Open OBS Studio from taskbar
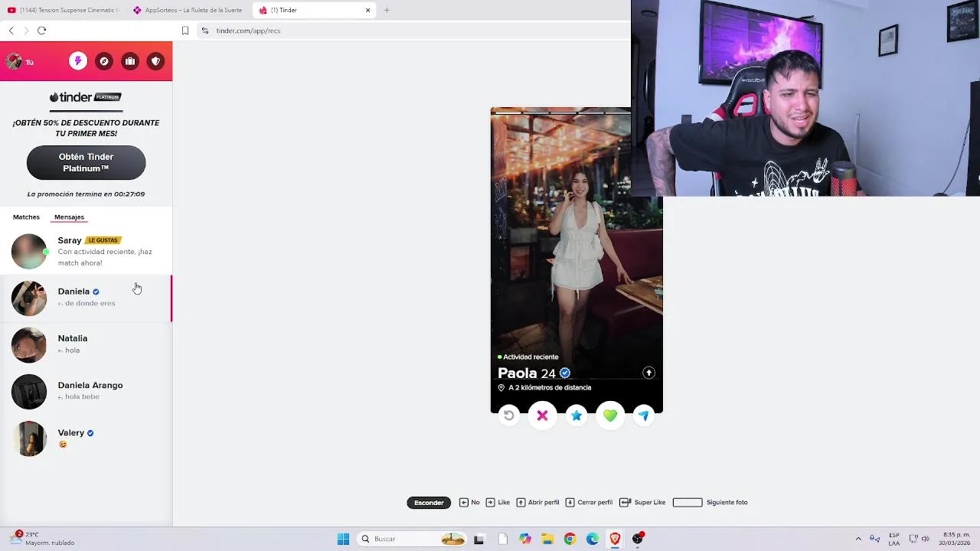 coord(638,539)
